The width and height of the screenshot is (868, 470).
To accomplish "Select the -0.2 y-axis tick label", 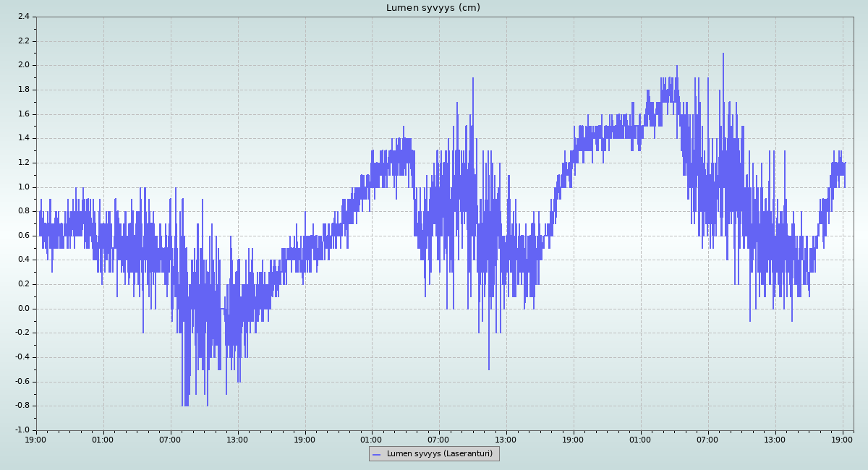I will [22, 333].
